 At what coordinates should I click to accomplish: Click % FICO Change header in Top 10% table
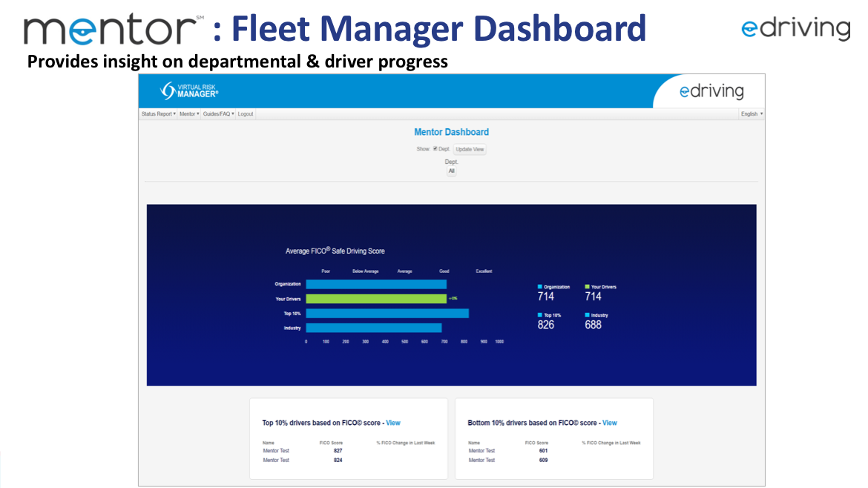click(x=406, y=443)
